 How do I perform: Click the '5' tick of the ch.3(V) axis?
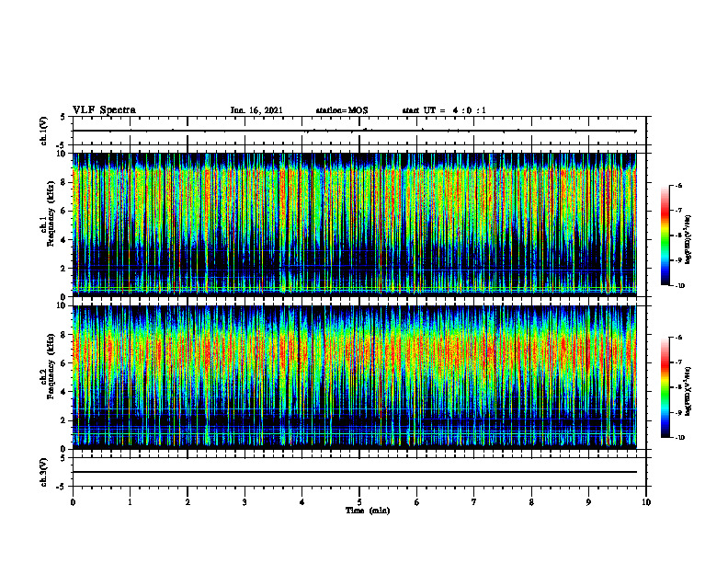coord(64,458)
